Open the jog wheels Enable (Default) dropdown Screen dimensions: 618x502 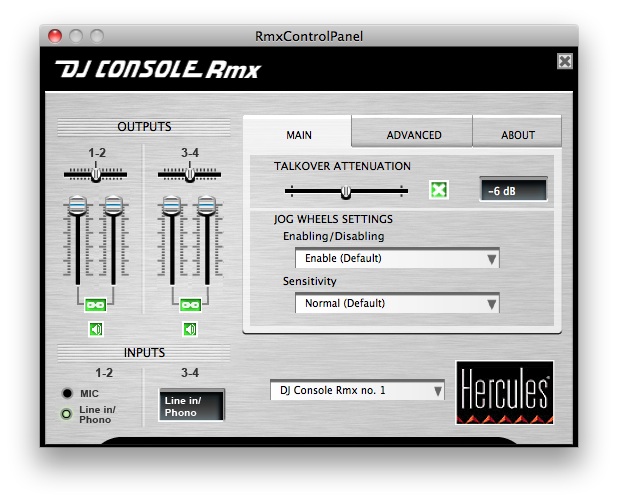pyautogui.click(x=397, y=258)
